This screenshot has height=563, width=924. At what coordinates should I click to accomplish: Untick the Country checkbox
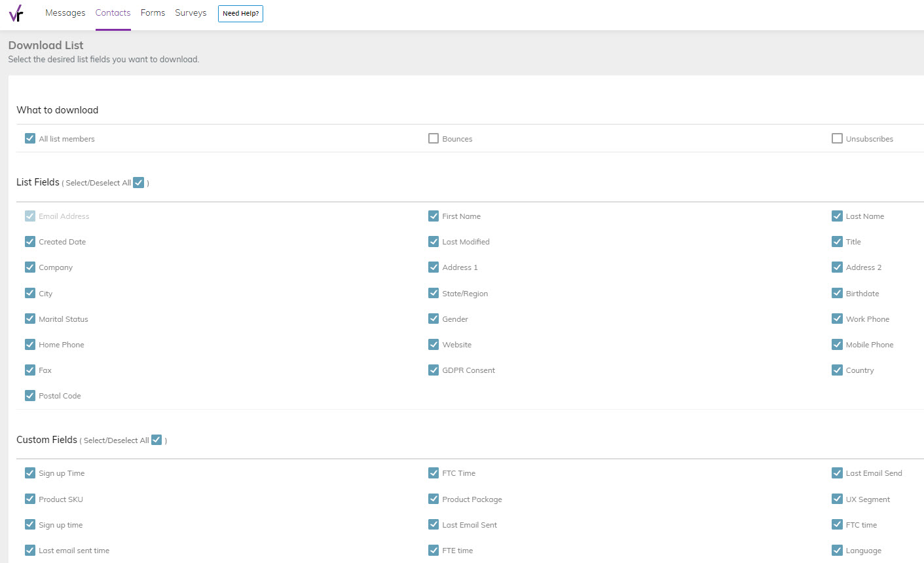click(837, 370)
